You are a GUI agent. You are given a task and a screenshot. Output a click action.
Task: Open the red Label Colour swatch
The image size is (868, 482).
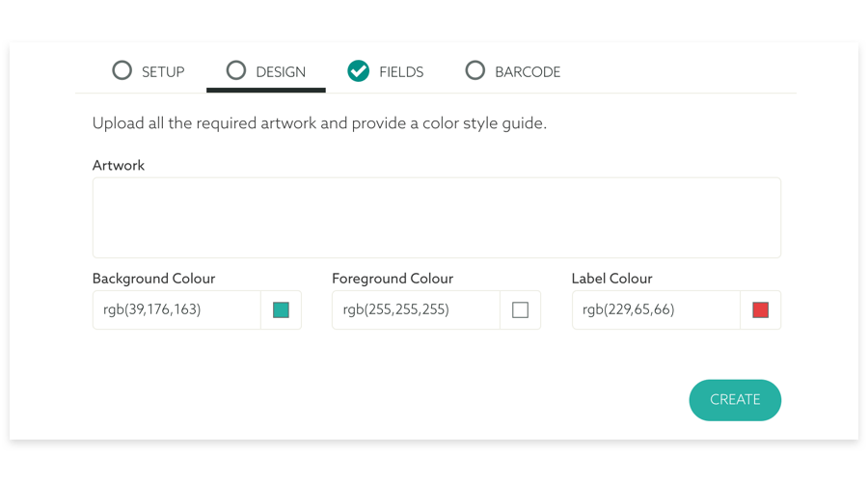tap(760, 310)
